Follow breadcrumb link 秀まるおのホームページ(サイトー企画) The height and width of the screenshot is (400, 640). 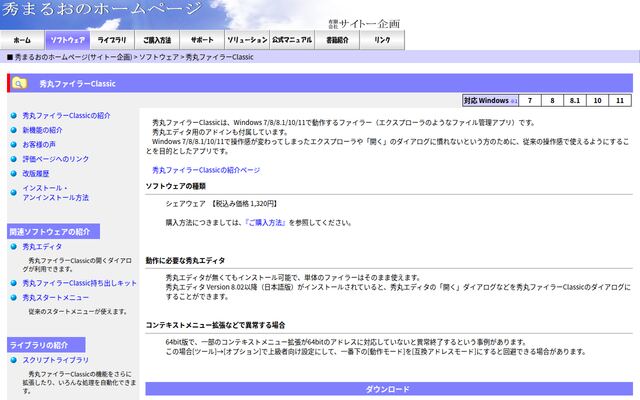pos(73,57)
